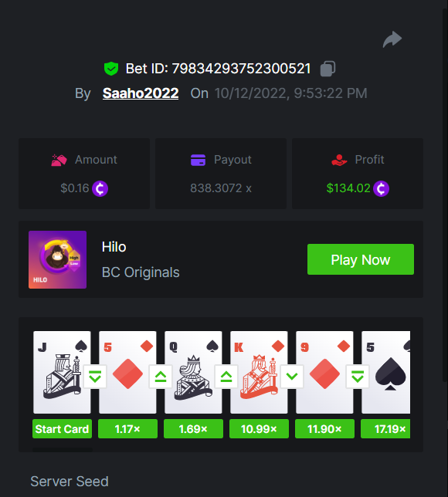The image size is (448, 497).
Task: Click the purple coin icon beside $134.02
Action: point(381,188)
